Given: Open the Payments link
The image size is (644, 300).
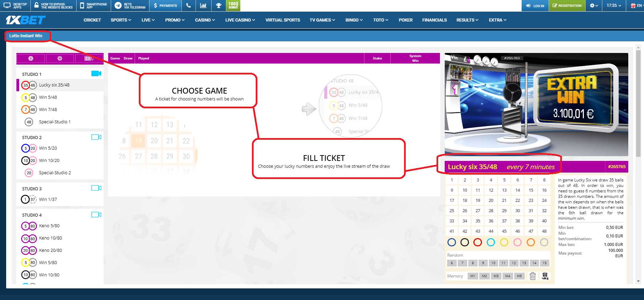Looking at the screenshot, I should (x=165, y=5).
